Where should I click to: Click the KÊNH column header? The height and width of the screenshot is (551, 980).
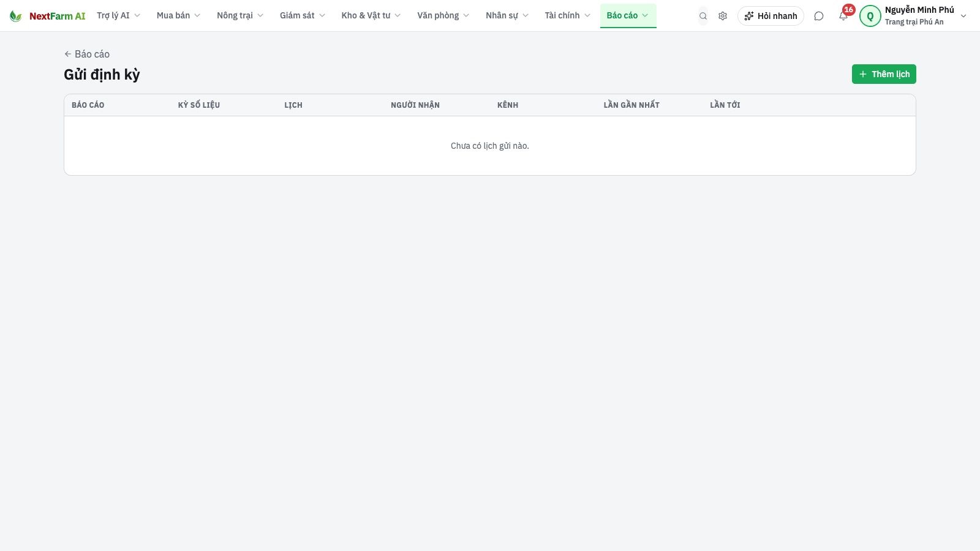508,105
